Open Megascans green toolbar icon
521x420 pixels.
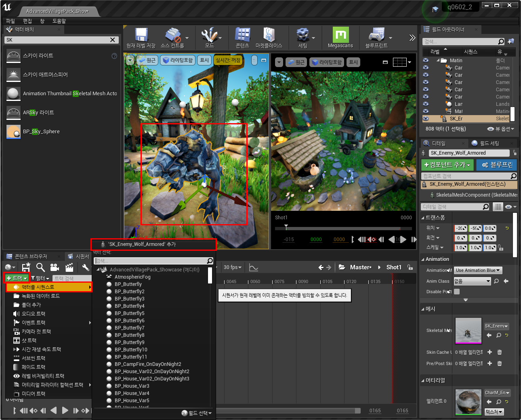pos(340,35)
